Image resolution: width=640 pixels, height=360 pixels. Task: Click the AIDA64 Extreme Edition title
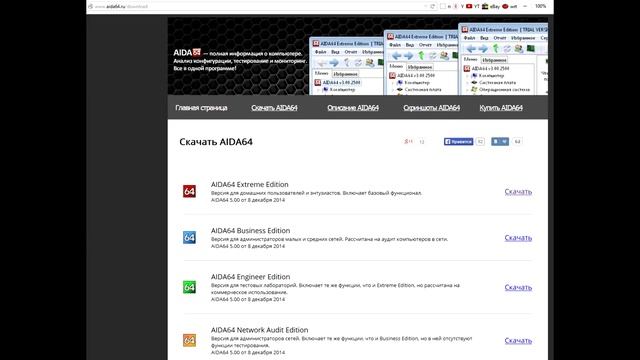click(x=249, y=184)
